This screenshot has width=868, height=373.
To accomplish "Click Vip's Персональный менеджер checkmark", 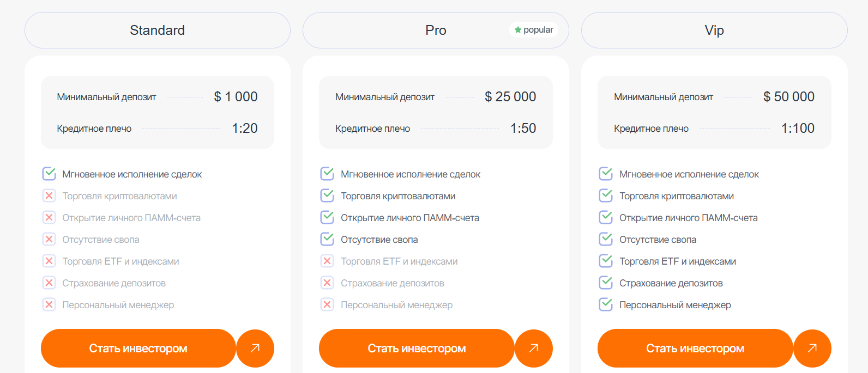I will coord(606,304).
